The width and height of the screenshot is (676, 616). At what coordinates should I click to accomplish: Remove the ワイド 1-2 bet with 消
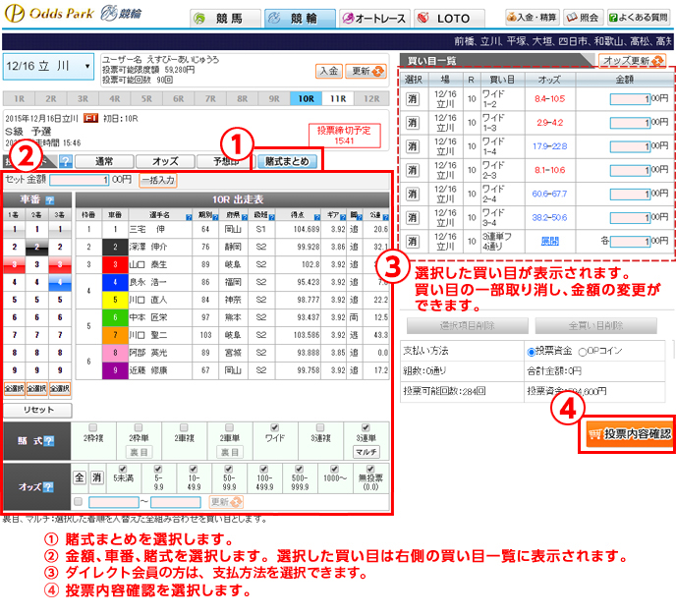(412, 99)
